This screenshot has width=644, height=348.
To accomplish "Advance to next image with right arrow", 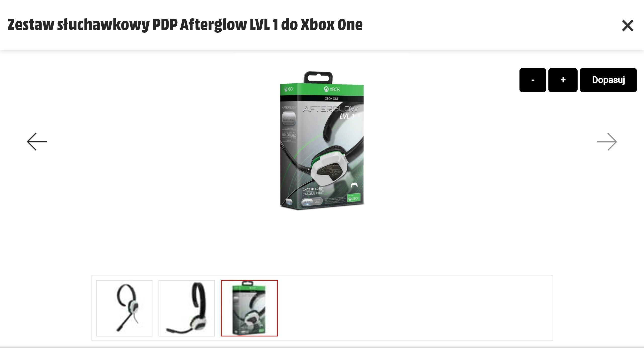I will click(x=607, y=142).
